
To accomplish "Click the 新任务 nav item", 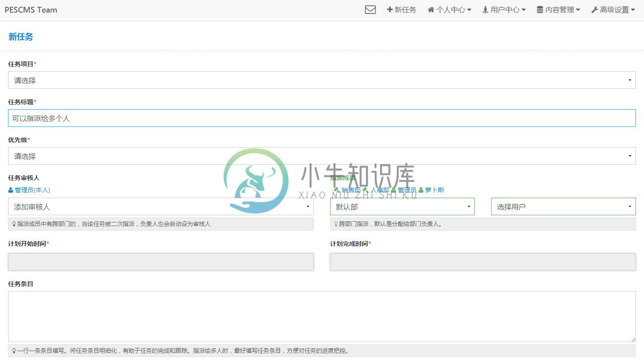I will tap(401, 9).
